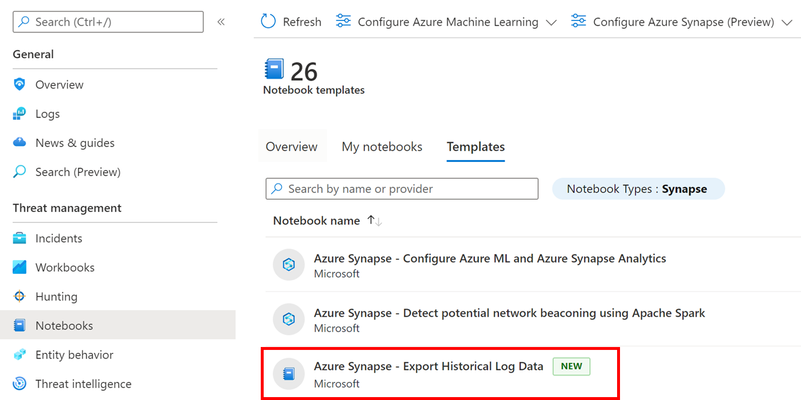Image resolution: width=801 pixels, height=400 pixels.
Task: Open the Export Historical Log Data template
Action: point(440,374)
